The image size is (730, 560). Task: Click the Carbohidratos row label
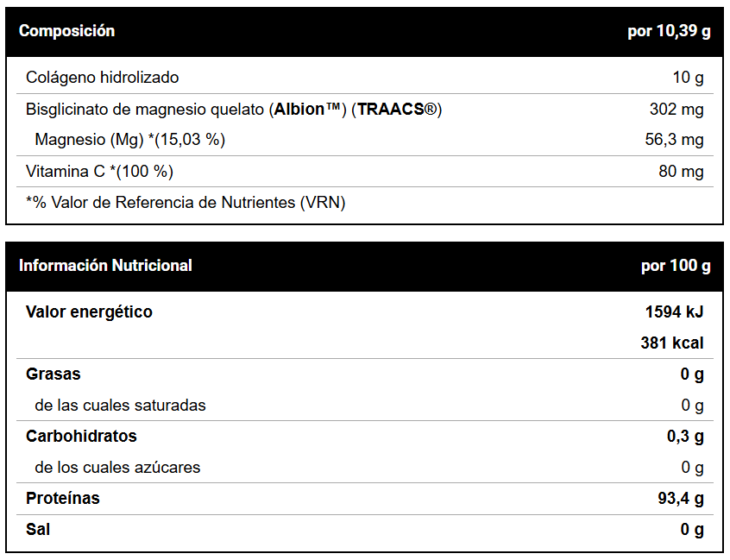(81, 436)
